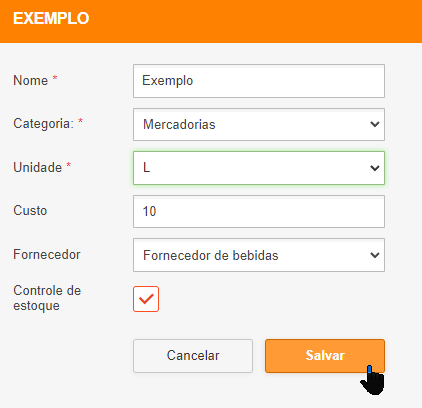Click the Categoria field label

click(43, 124)
